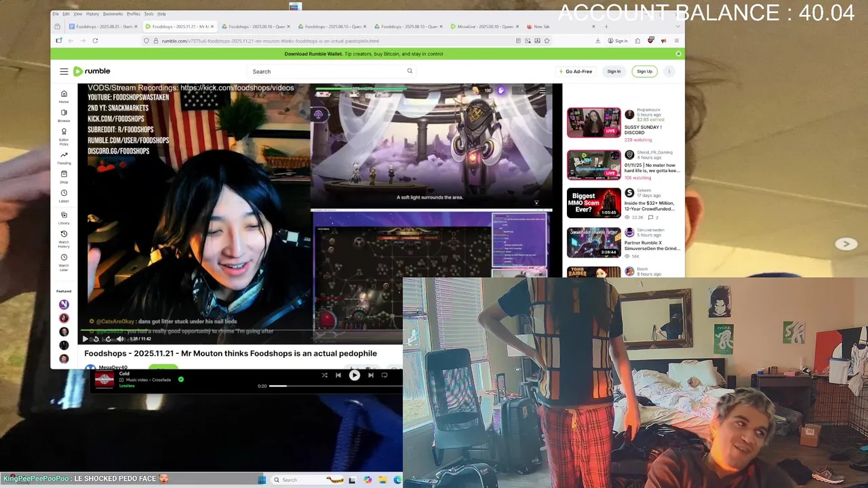Image resolution: width=868 pixels, height=488 pixels.
Task: Open the Firefox downloads panel
Action: pos(597,41)
